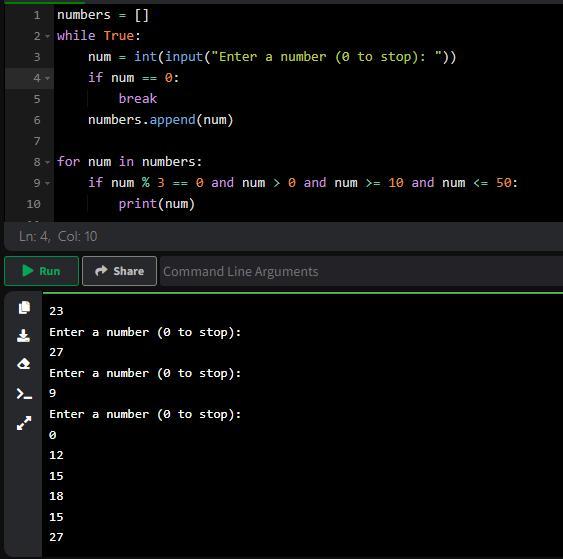Expand output panel with arrows icon
Viewport: 563px width, 559px height.
[24, 423]
